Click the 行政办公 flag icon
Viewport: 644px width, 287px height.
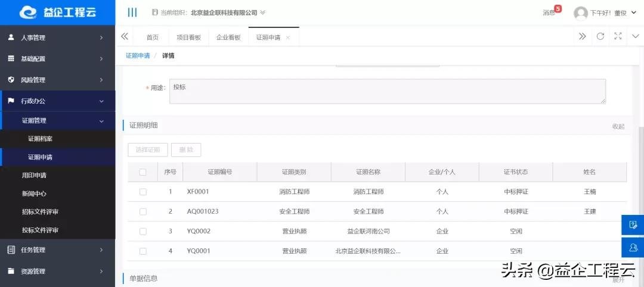coord(11,101)
